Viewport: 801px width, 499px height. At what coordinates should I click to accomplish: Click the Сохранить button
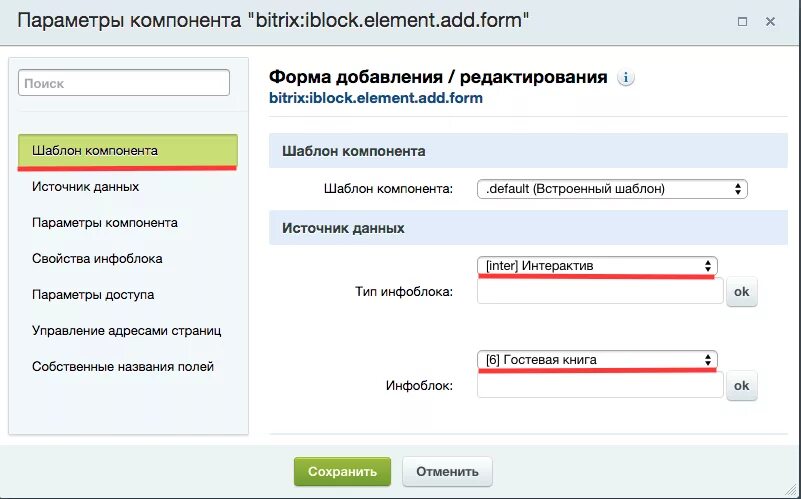(342, 471)
